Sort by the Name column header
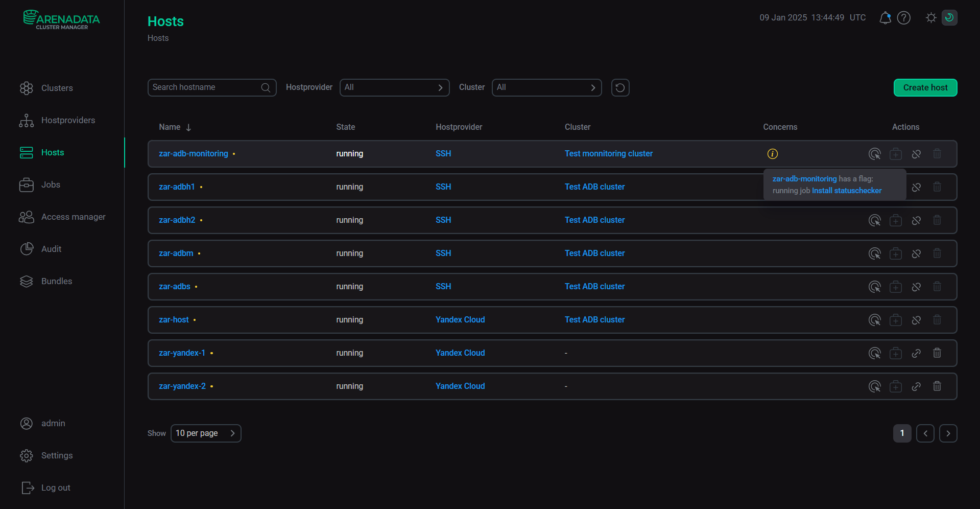 [175, 127]
